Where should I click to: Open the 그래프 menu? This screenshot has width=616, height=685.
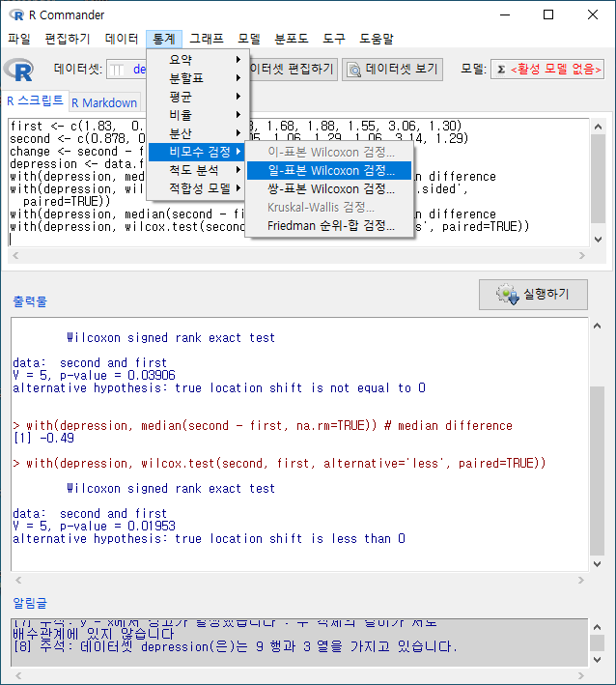pyautogui.click(x=207, y=39)
